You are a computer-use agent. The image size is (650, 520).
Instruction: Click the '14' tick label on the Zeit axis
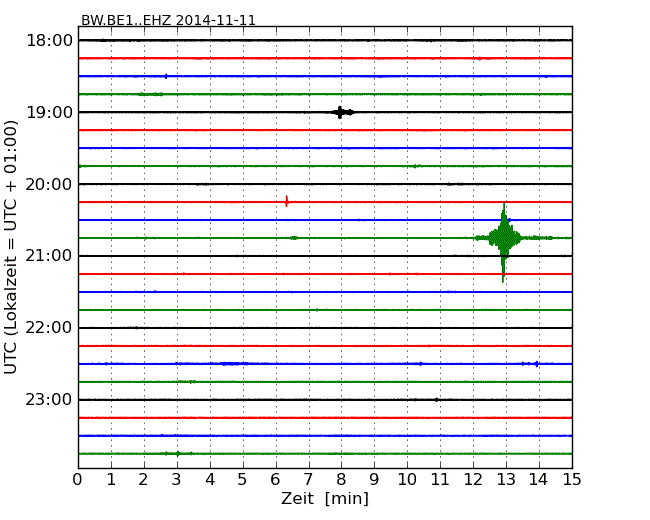click(538, 480)
